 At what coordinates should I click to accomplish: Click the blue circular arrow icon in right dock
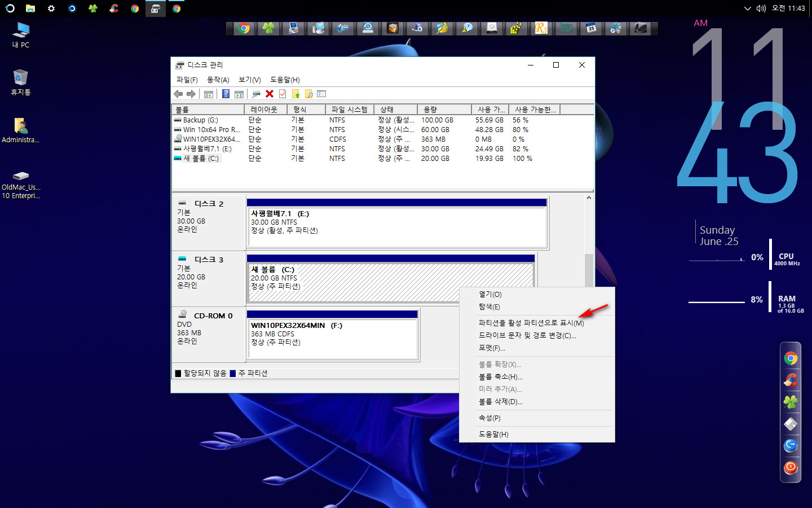pyautogui.click(x=791, y=446)
